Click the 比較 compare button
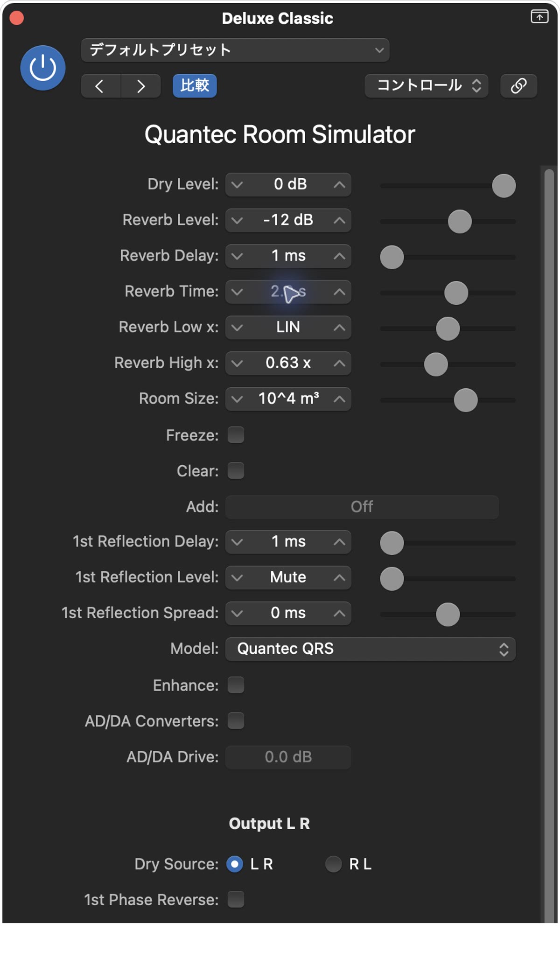 coord(195,86)
